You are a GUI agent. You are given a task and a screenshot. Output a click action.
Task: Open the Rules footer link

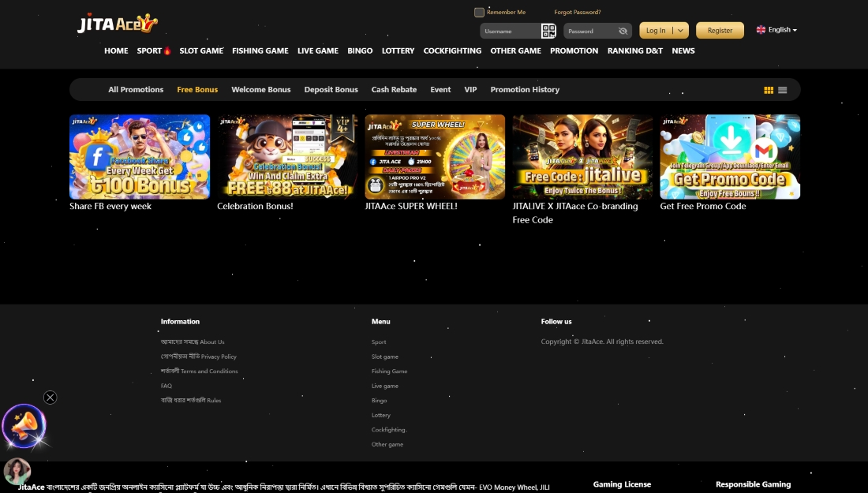(191, 400)
